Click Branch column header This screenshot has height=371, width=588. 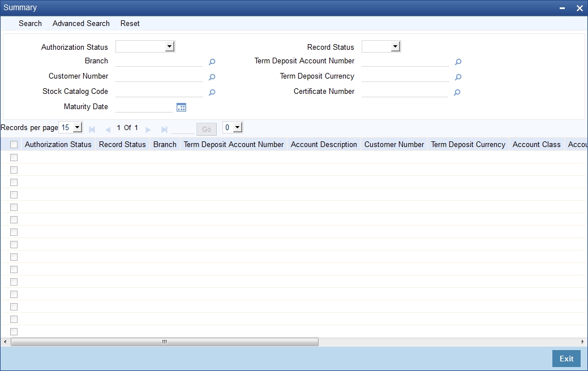point(165,145)
